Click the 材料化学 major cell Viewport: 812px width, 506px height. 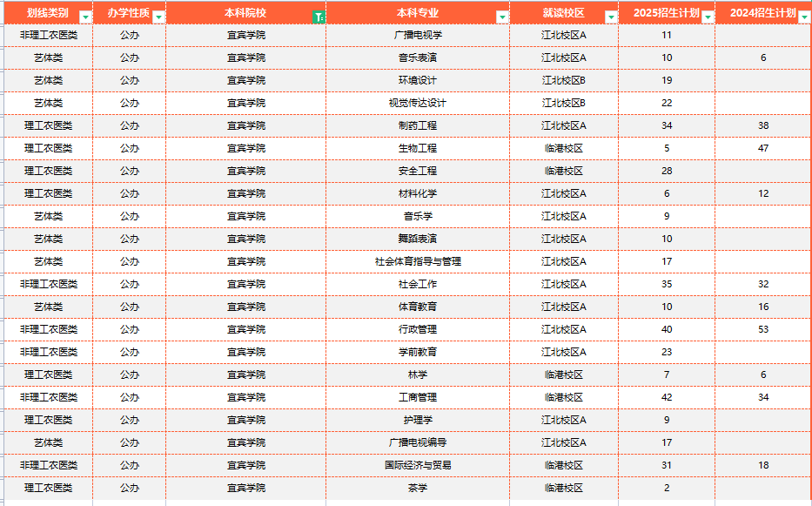[x=418, y=194]
